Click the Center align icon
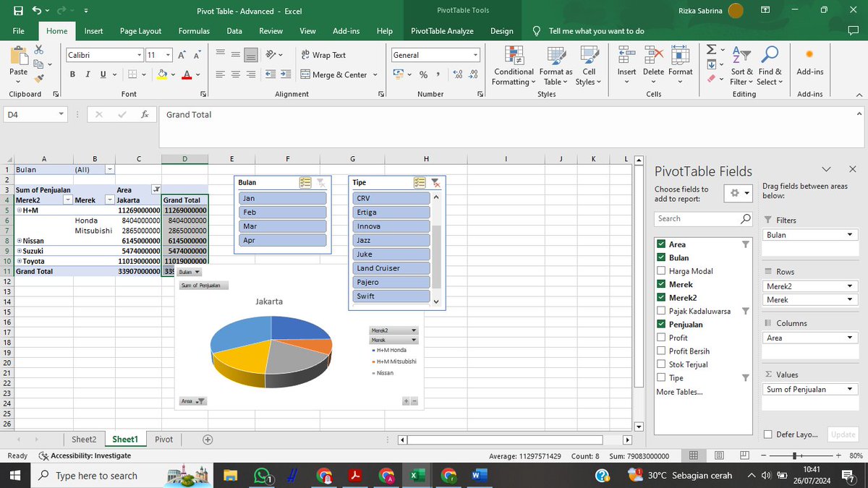868x488 pixels. 235,74
